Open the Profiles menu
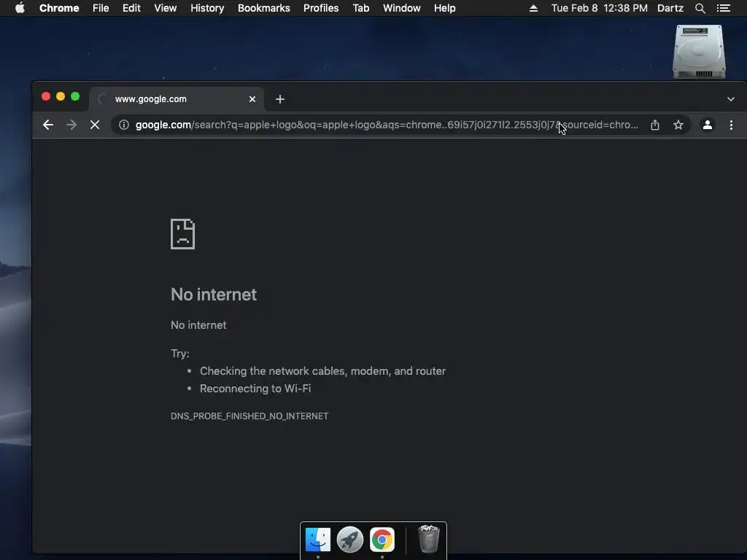Screen dimensions: 747x560 321,8
